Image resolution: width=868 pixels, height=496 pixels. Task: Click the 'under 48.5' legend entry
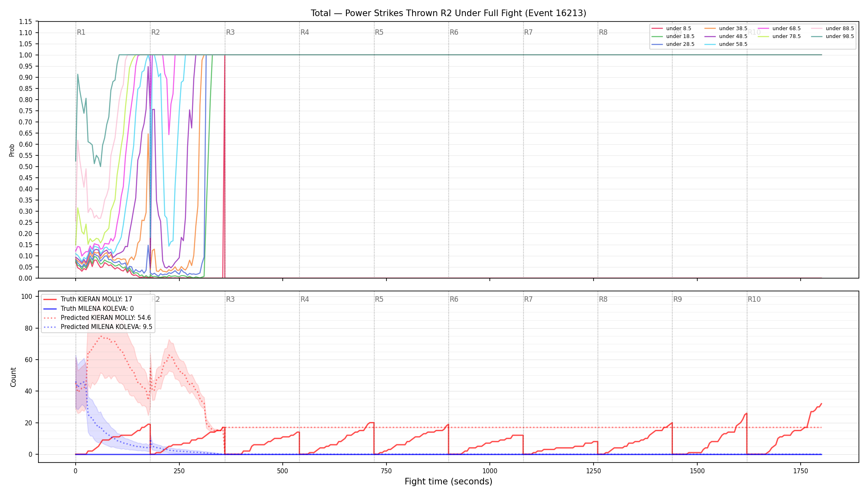coord(726,36)
